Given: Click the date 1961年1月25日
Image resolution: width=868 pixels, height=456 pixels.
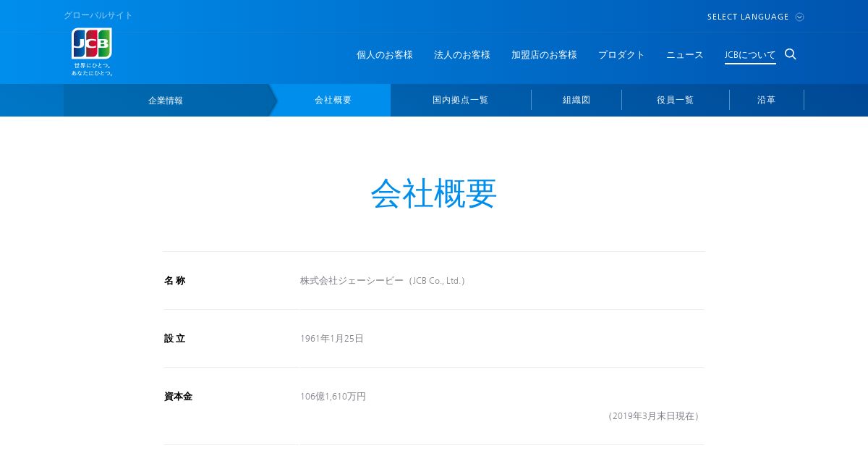Looking at the screenshot, I should [332, 339].
